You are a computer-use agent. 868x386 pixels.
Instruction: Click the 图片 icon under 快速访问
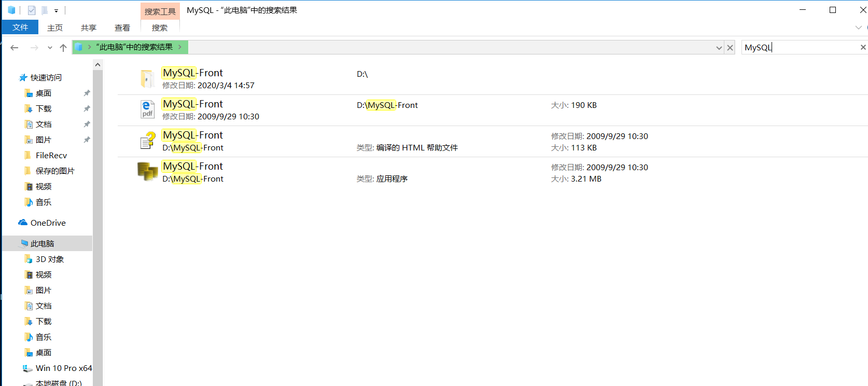[29, 140]
